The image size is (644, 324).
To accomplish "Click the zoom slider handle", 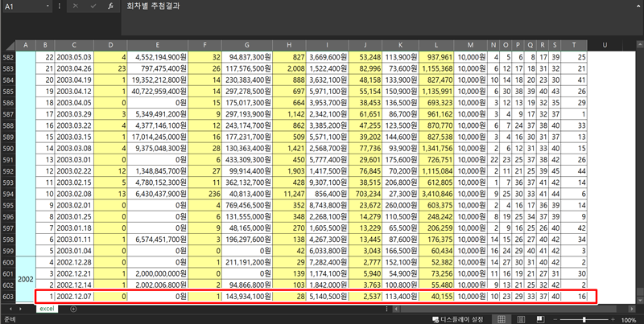I will click(x=584, y=319).
